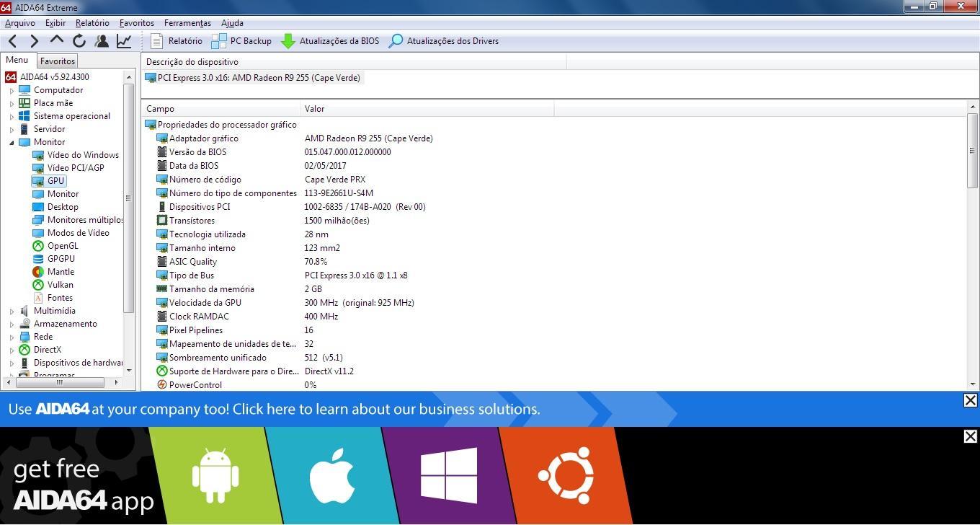Viewport: 980px width, 525px height.
Task: Switch to the Menu sidebar tab
Action: pyautogui.click(x=17, y=61)
